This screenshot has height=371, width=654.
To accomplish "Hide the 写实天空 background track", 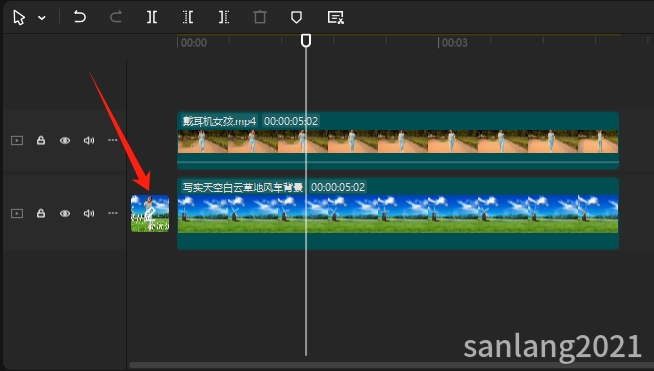I will [x=65, y=213].
